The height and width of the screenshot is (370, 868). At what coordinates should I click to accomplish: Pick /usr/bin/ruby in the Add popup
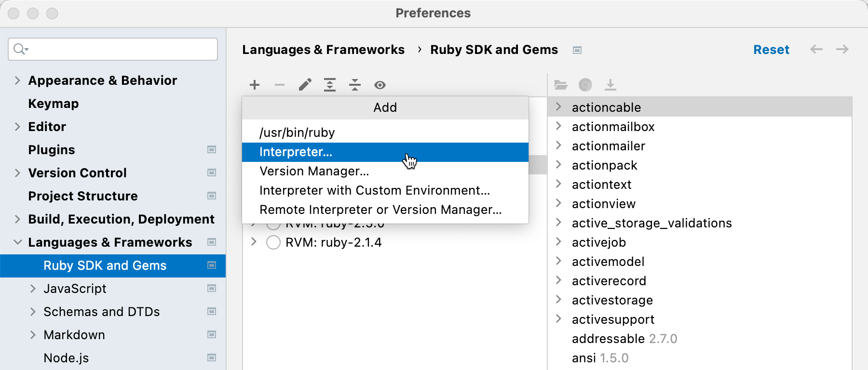point(297,132)
